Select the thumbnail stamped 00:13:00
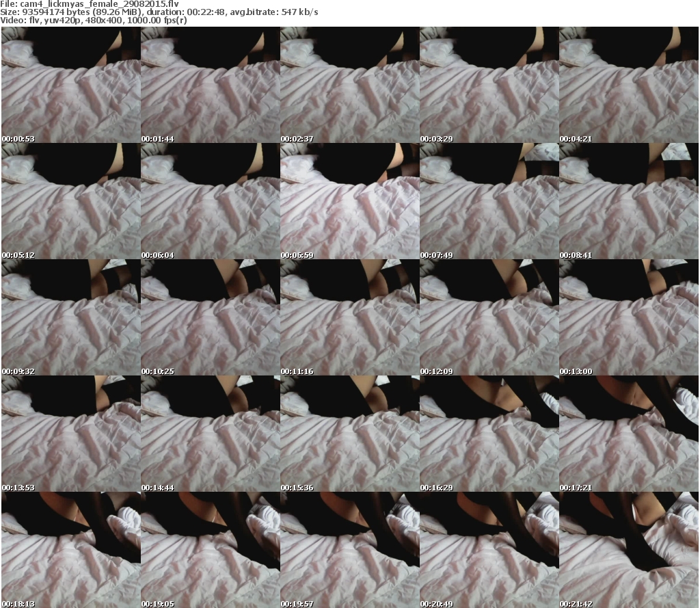Image resolution: width=700 pixels, height=608 pixels. click(629, 317)
